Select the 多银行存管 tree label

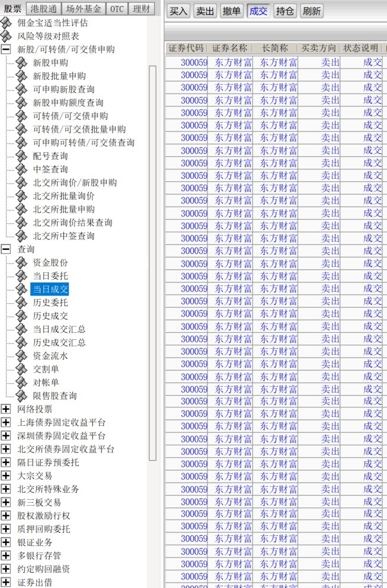pos(39,556)
